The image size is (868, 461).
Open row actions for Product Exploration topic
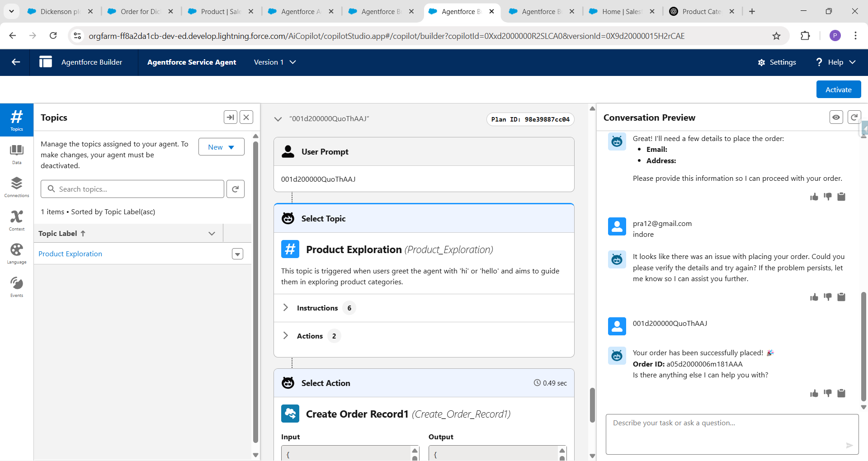point(237,254)
